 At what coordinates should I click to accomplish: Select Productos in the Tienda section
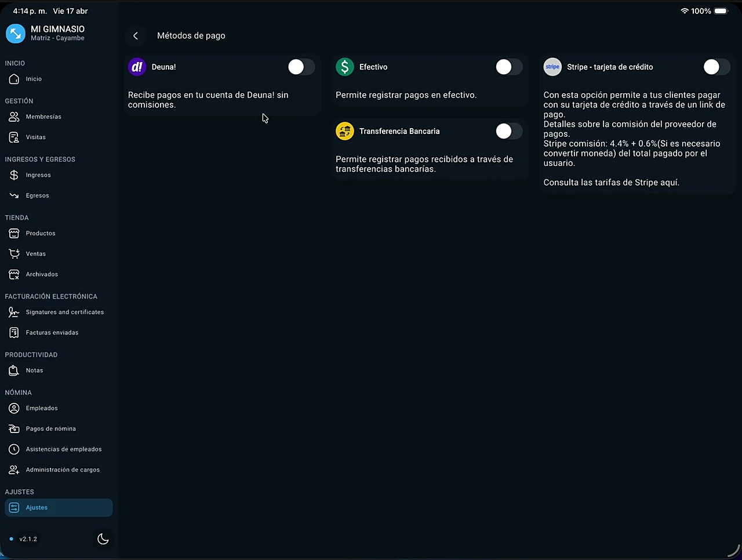40,233
